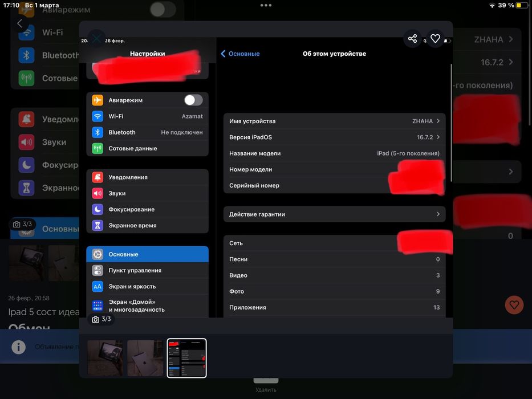
Task: Click the 3/3 photo counter in viewer
Action: point(101,319)
